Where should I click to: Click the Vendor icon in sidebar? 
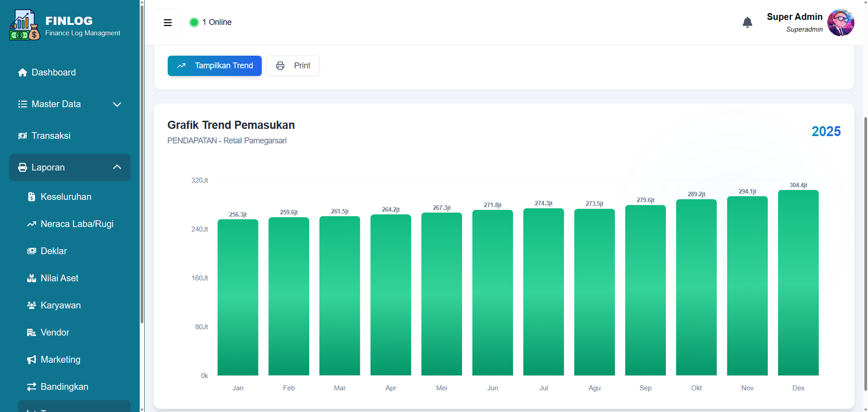tap(31, 332)
